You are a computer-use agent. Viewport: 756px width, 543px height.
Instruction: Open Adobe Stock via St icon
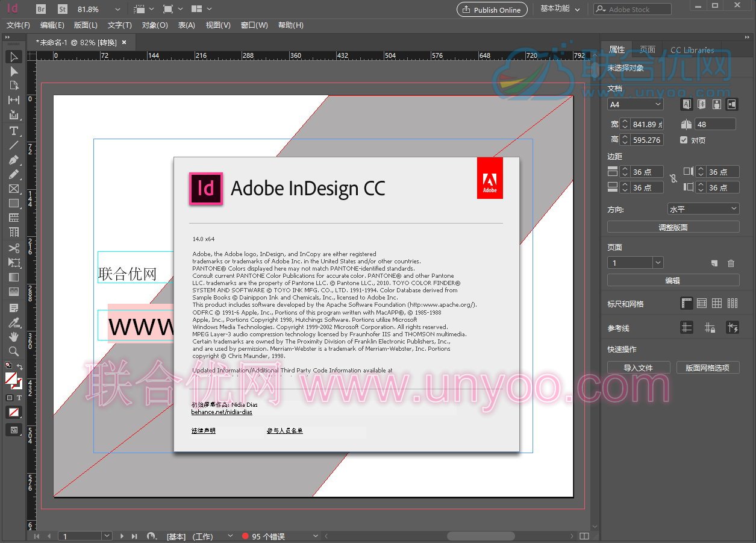pos(63,9)
